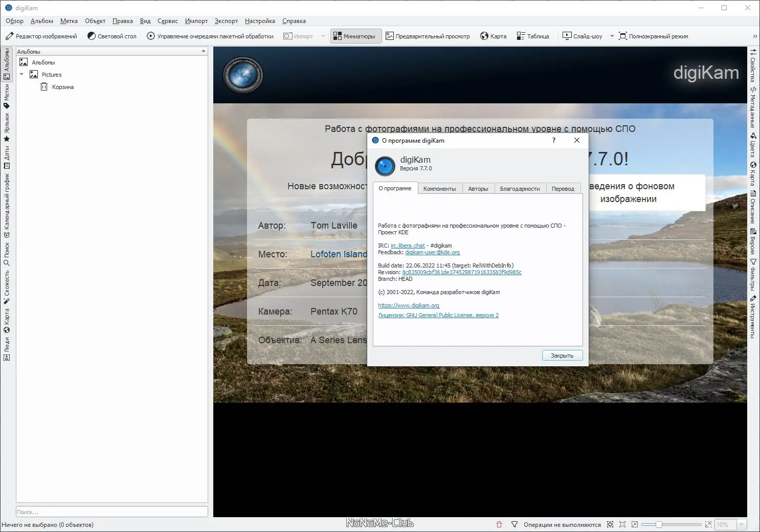Screen dimensions: 760x532
Task: Open the Экспорт menu
Action: 226,21
